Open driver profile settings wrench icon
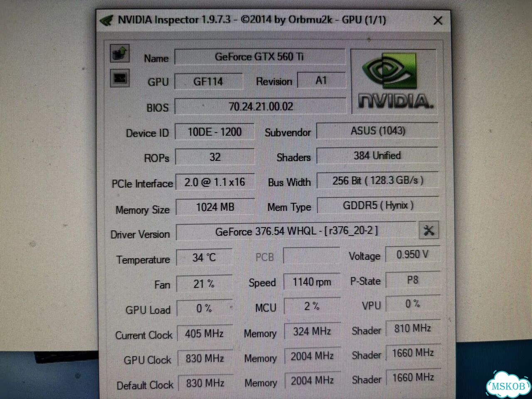Image resolution: width=532 pixels, height=399 pixels. 429,230
